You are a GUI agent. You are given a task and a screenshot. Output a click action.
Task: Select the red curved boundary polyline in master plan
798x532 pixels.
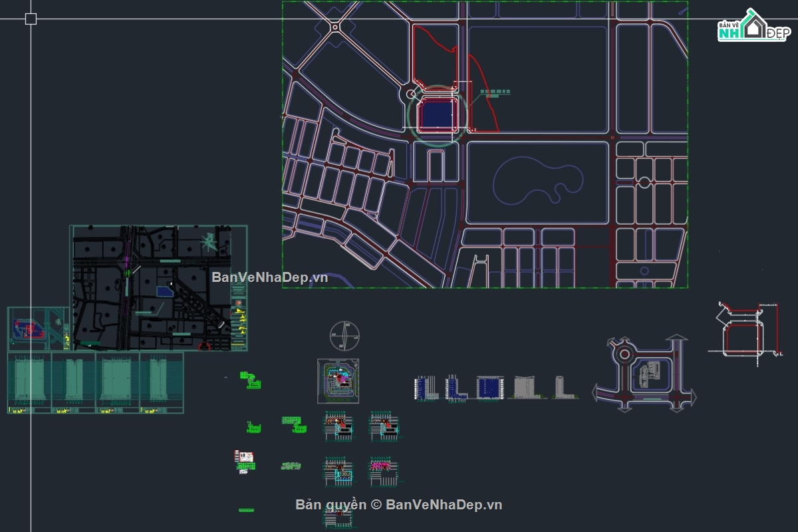[x=484, y=100]
